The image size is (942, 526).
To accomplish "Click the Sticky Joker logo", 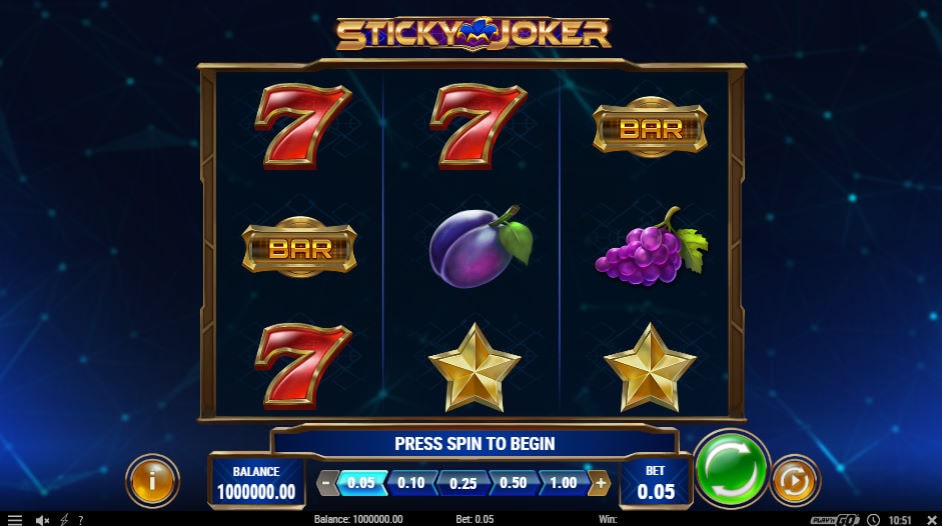I will point(473,34).
